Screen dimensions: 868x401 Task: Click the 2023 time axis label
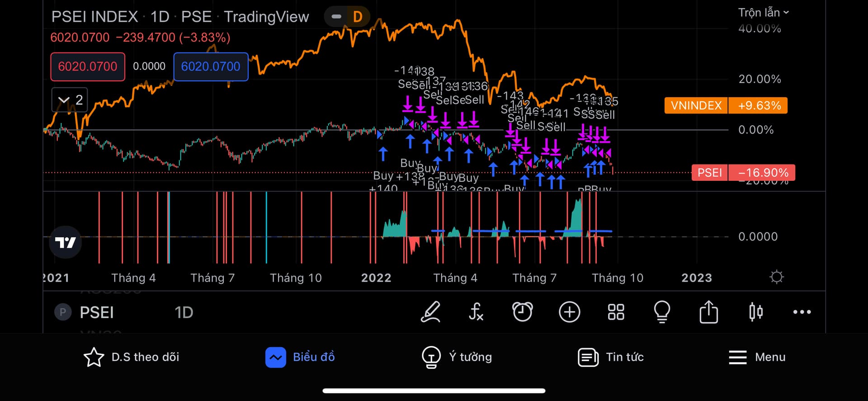(697, 278)
